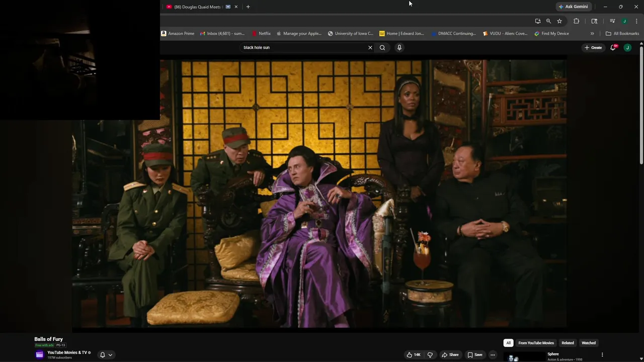Select the Douglas Quaid Meets tab
The height and width of the screenshot is (362, 644).
point(197,7)
